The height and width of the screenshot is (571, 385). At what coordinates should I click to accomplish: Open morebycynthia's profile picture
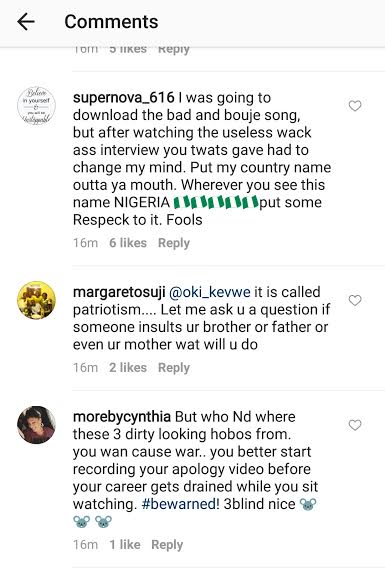(36, 425)
